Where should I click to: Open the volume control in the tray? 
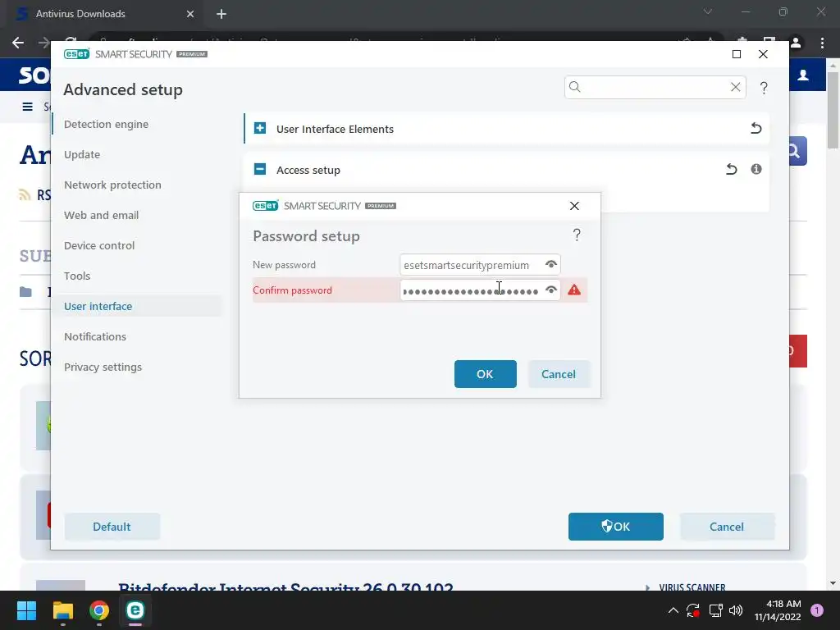(x=736, y=610)
